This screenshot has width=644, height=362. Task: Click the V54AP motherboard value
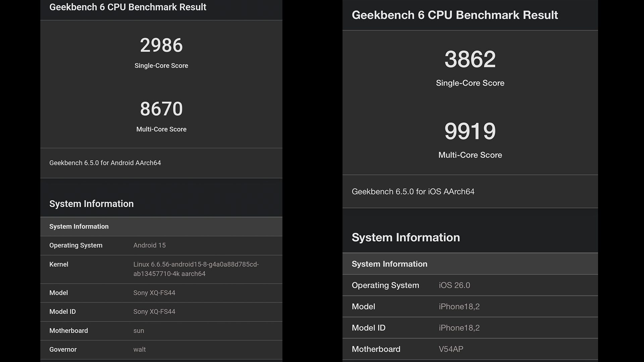(451, 349)
